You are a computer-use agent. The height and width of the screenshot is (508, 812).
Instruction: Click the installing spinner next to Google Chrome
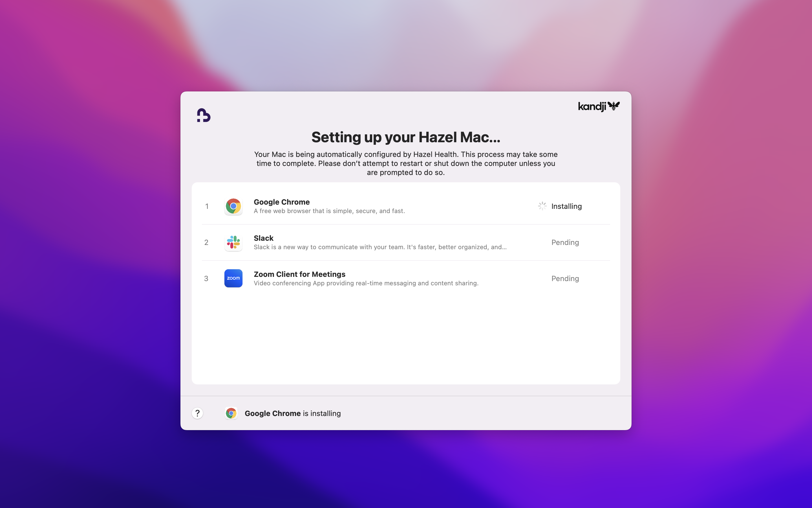click(x=542, y=206)
